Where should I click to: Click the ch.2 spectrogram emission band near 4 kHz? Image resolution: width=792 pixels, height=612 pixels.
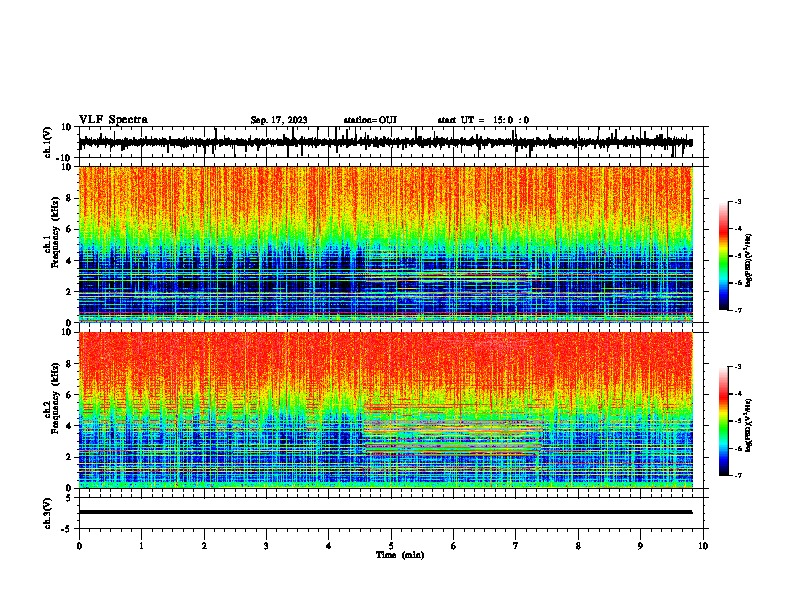pyautogui.click(x=453, y=427)
